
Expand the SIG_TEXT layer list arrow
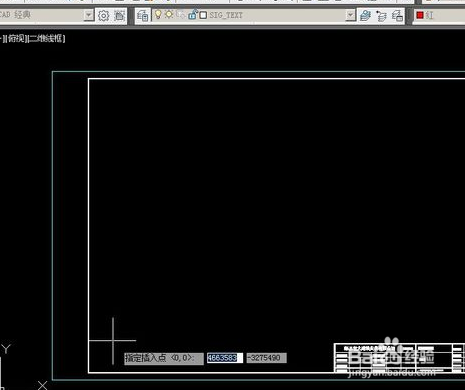point(350,15)
